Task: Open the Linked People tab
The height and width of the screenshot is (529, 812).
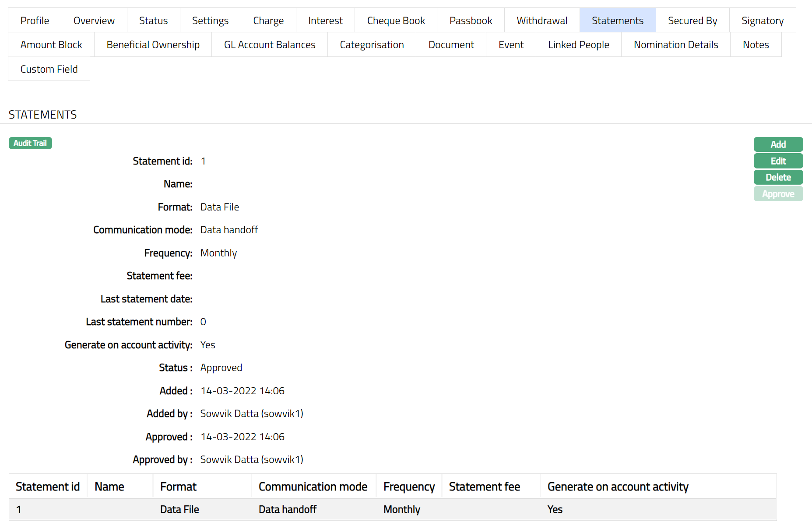Action: point(578,45)
